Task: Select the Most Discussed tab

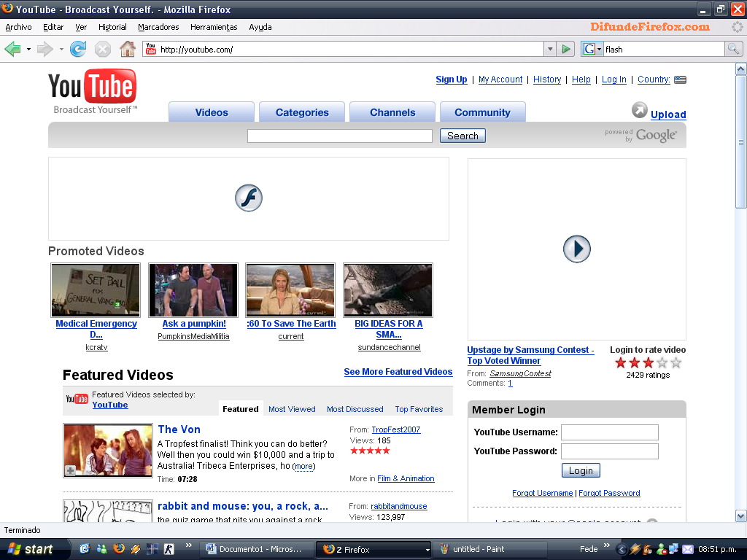Action: (x=355, y=409)
